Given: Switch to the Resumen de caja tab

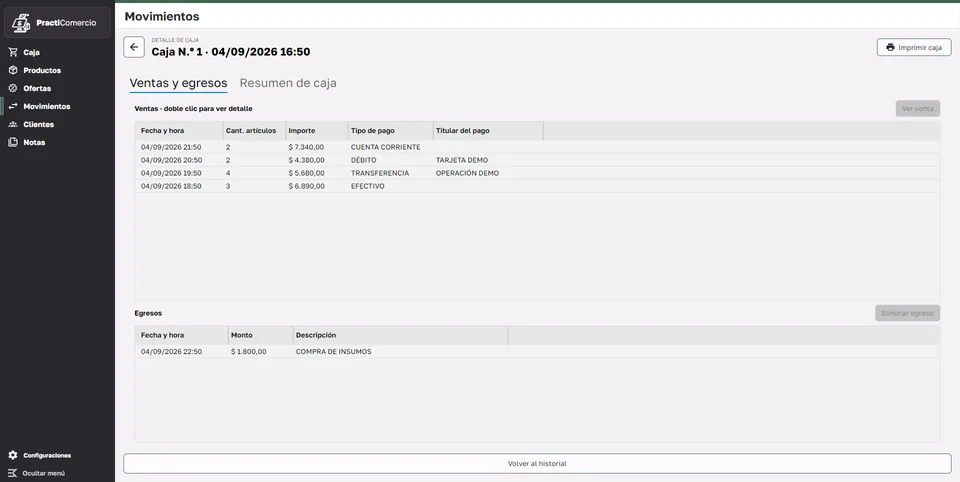Looking at the screenshot, I should tap(288, 83).
